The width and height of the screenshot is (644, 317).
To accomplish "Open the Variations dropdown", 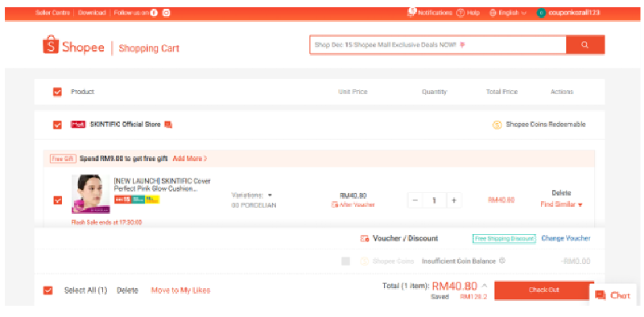I will 251,195.
